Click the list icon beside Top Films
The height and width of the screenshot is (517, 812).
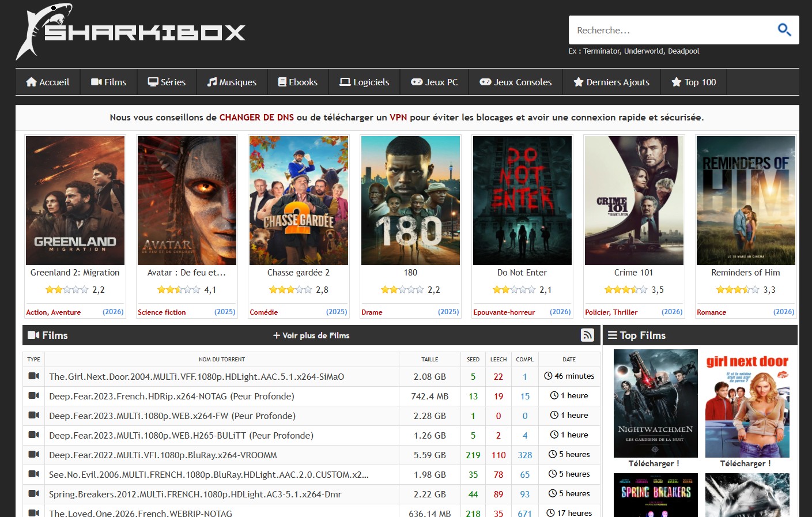point(613,335)
